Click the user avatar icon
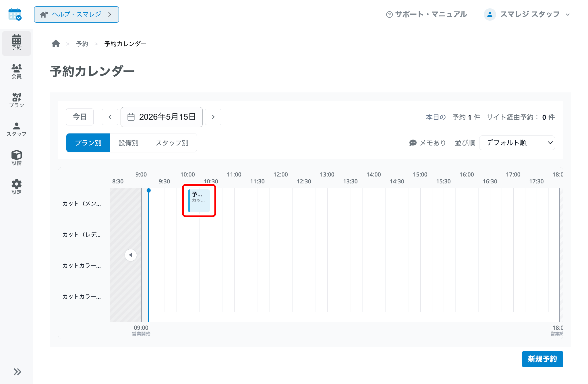The image size is (588, 384). tap(490, 14)
